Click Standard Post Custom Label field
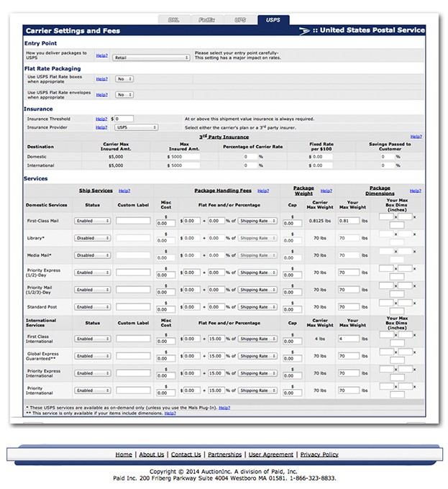This screenshot has width=448, height=489. 134,307
